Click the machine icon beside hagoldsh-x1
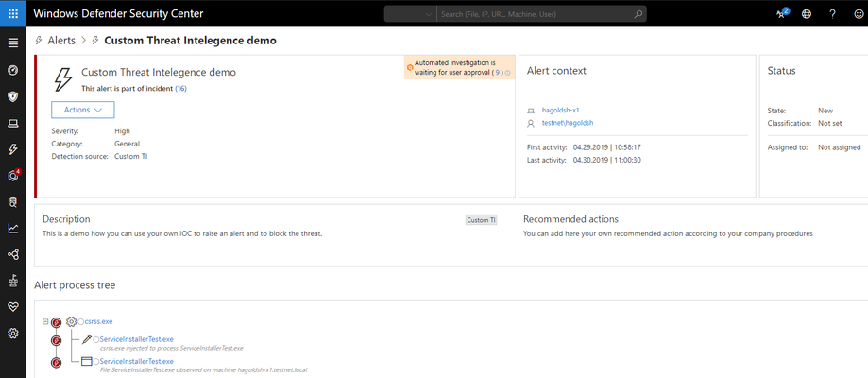Viewport: 868px width, 378px height. click(x=531, y=111)
